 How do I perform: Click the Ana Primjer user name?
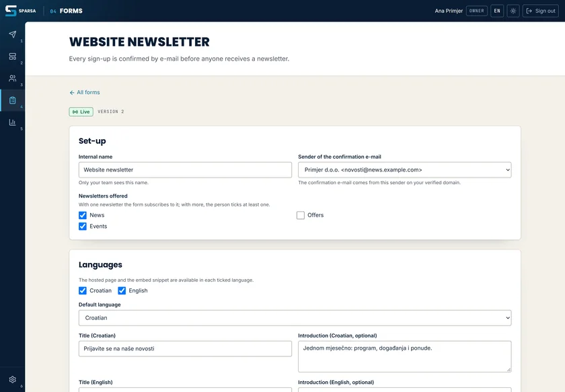pos(449,11)
